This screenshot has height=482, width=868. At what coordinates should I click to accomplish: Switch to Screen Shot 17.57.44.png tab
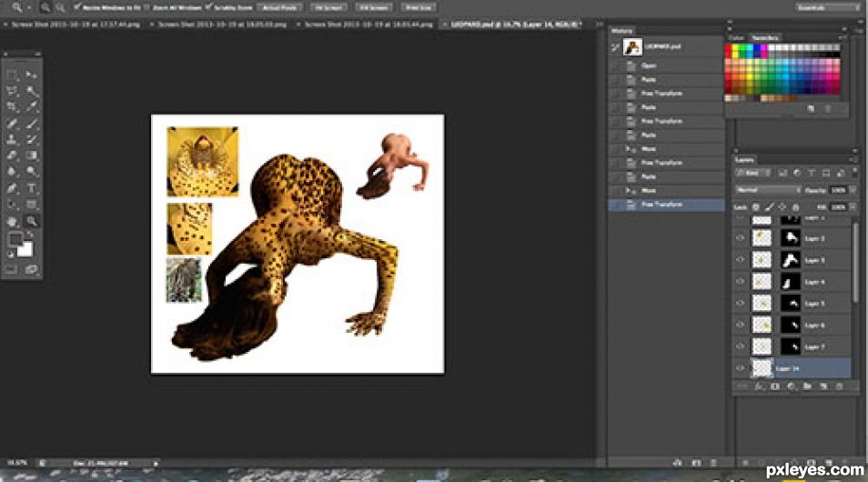76,25
